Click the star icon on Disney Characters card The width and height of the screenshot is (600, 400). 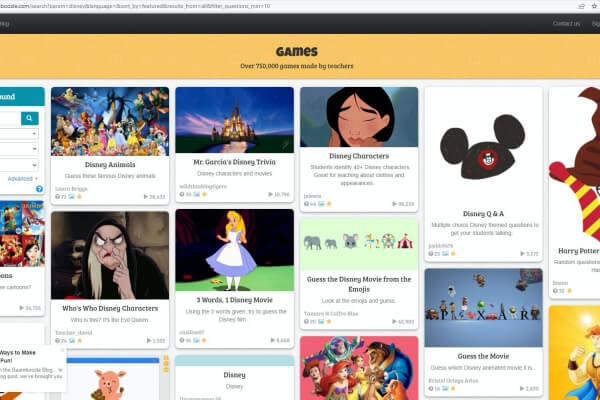329,204
